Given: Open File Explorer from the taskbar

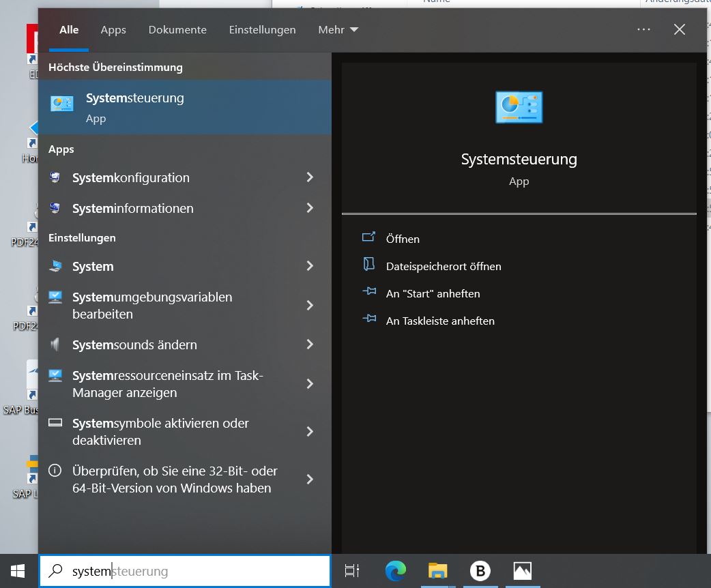Looking at the screenshot, I should pyautogui.click(x=437, y=571).
